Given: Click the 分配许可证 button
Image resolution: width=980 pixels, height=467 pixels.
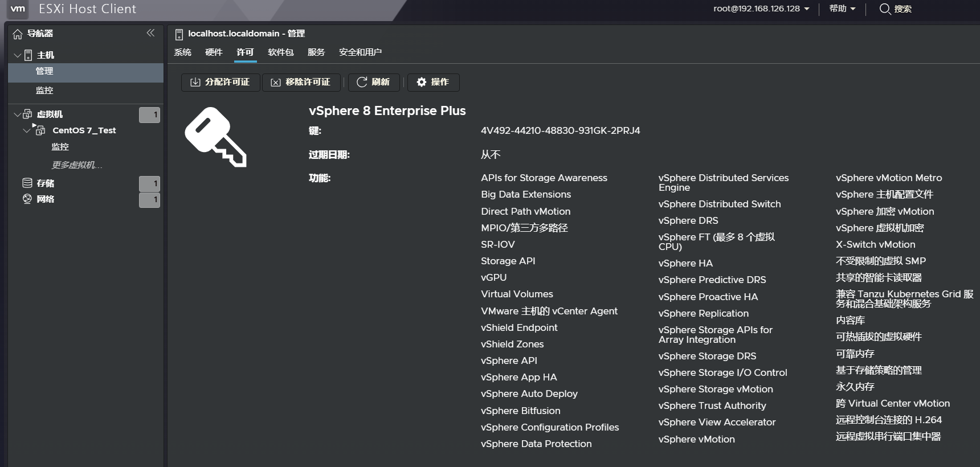Looking at the screenshot, I should pyautogui.click(x=220, y=82).
